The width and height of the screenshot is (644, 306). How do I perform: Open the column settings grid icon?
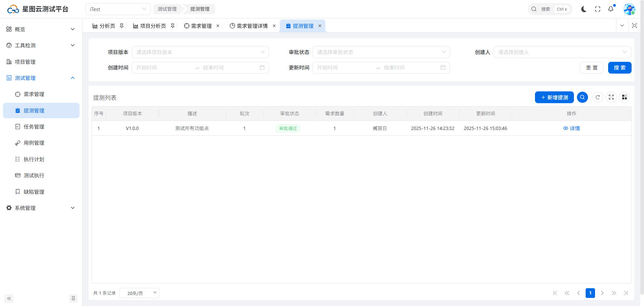pyautogui.click(x=624, y=97)
